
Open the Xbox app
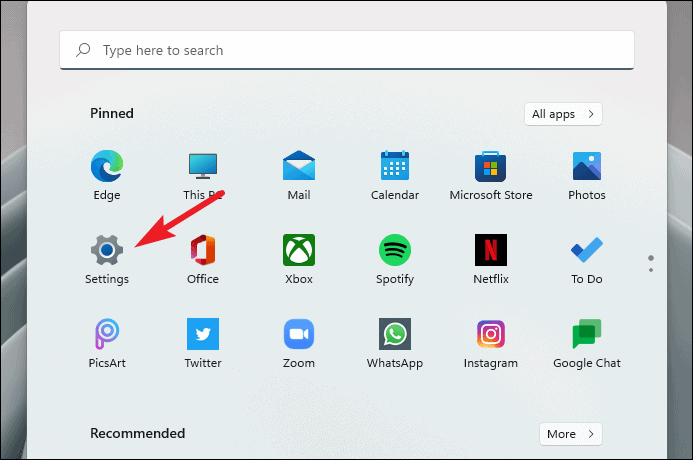(299, 250)
